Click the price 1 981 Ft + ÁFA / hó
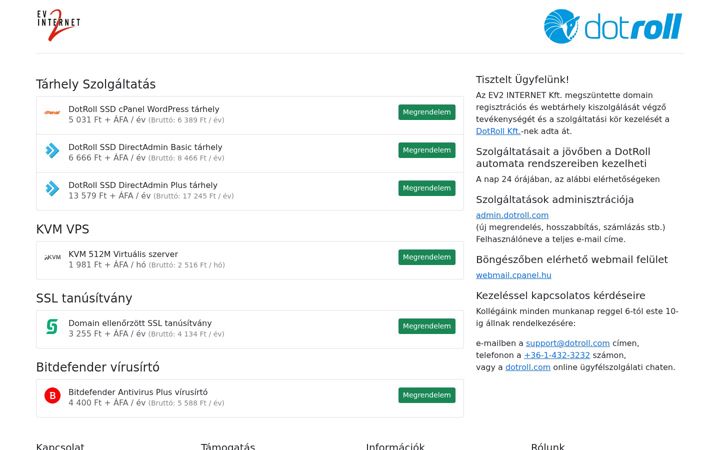The width and height of the screenshot is (720, 450). click(107, 265)
